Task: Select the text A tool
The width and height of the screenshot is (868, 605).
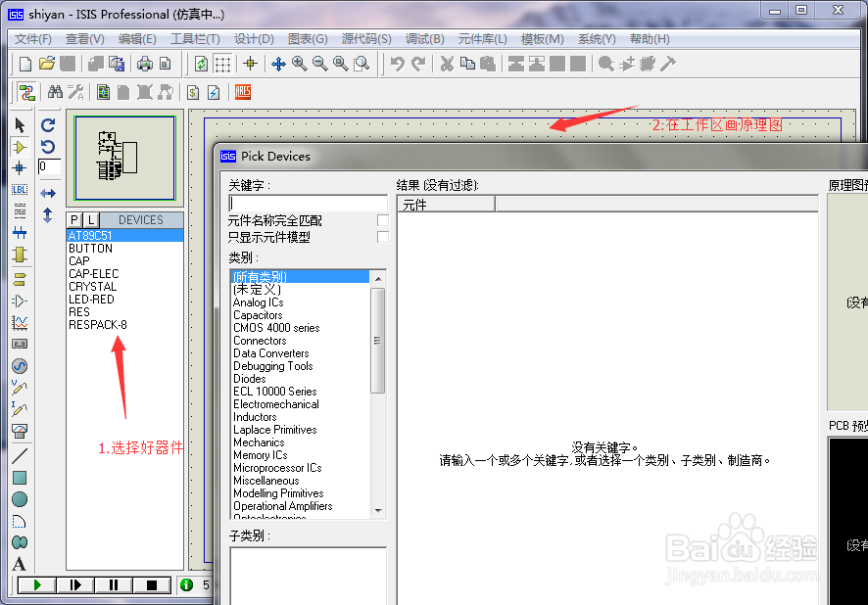Action: tap(20, 564)
